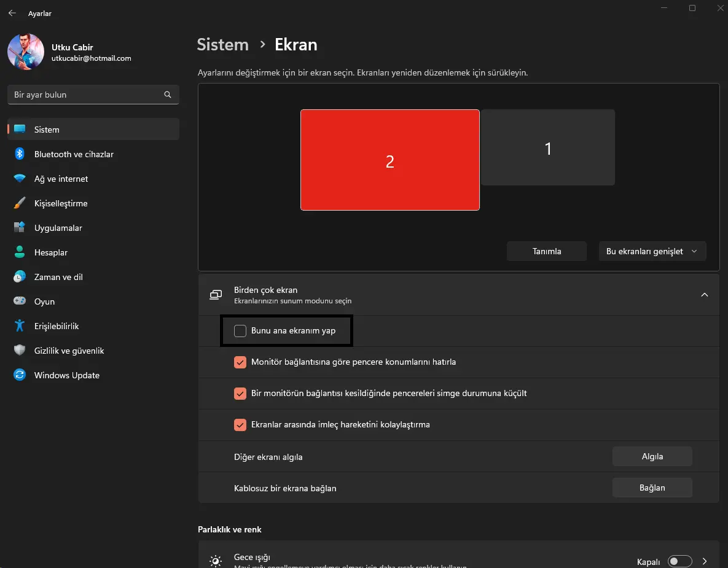
Task: Click the Tanımla button
Action: [547, 251]
